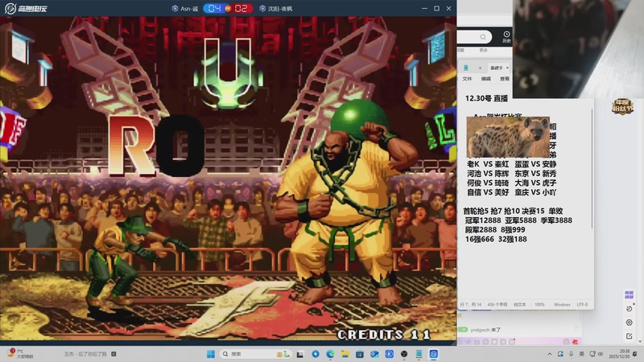Image resolution: width=644 pixels, height=362 pixels.
Task: Open the blue K app on taskbar
Action: tap(390, 354)
